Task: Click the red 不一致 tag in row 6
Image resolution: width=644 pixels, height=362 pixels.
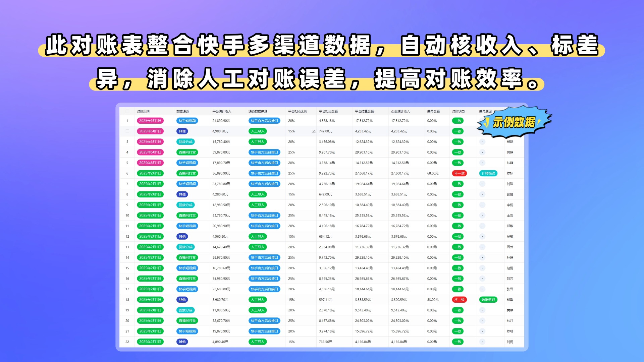Action: [x=459, y=173]
